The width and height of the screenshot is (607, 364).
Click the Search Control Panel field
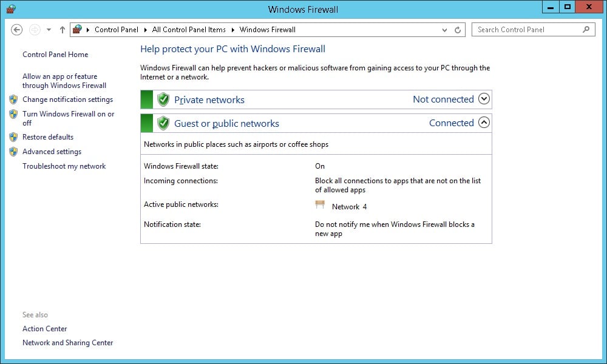(x=533, y=30)
